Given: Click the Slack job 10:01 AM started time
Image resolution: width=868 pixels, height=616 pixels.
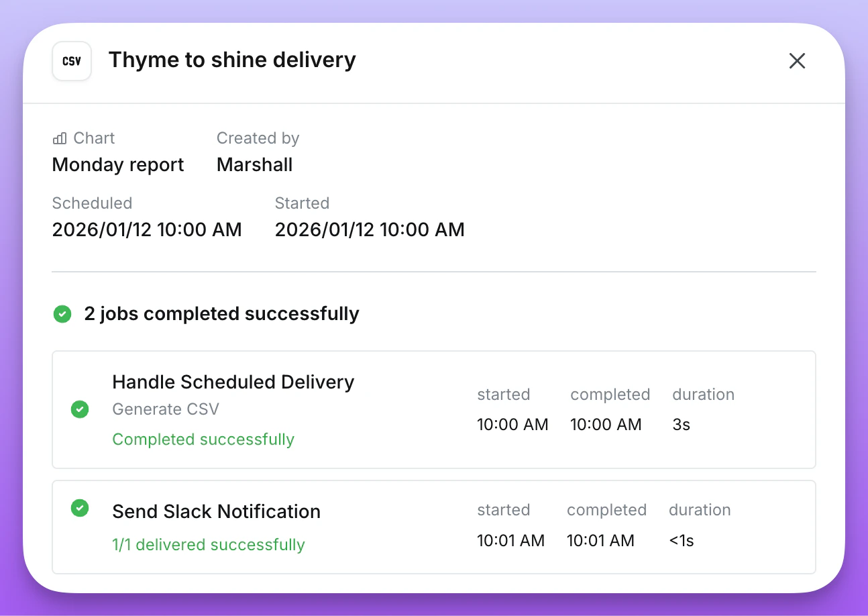Looking at the screenshot, I should pyautogui.click(x=510, y=541).
